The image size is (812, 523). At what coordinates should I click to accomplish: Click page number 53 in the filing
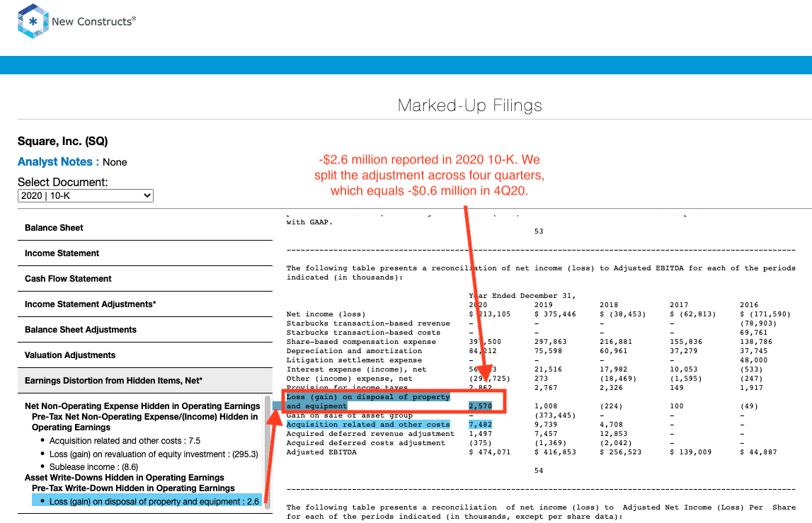pos(539,231)
